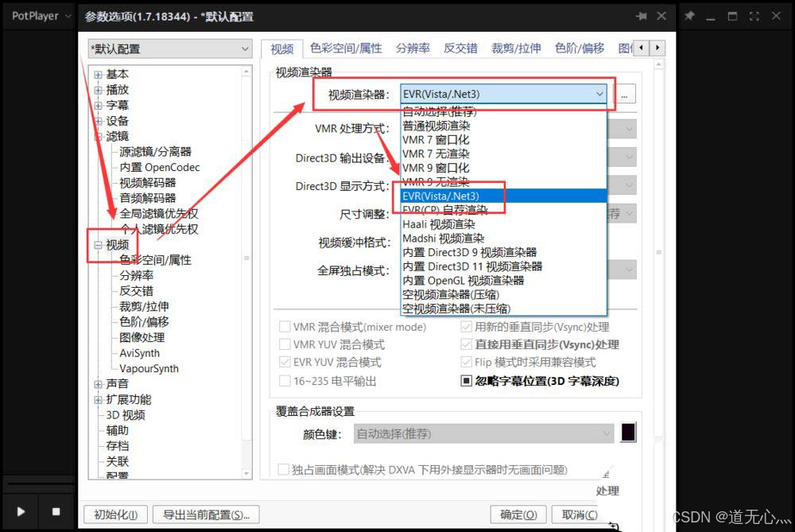This screenshot has width=795, height=532.
Task: Select 空视频渲染器(压缩) option
Action: click(503, 295)
